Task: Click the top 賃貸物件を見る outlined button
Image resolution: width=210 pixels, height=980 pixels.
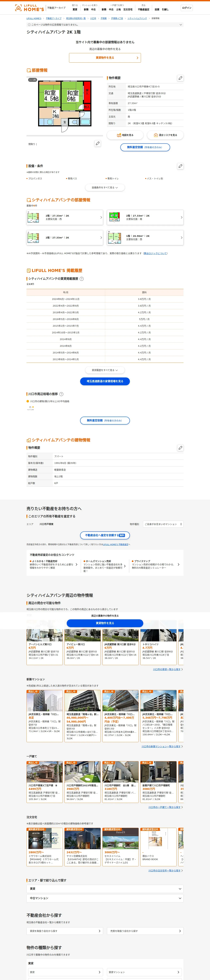Action: pos(105,58)
